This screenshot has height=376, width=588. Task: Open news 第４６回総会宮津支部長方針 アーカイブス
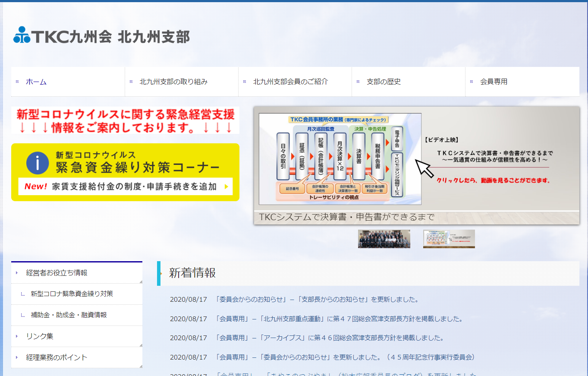329,338
